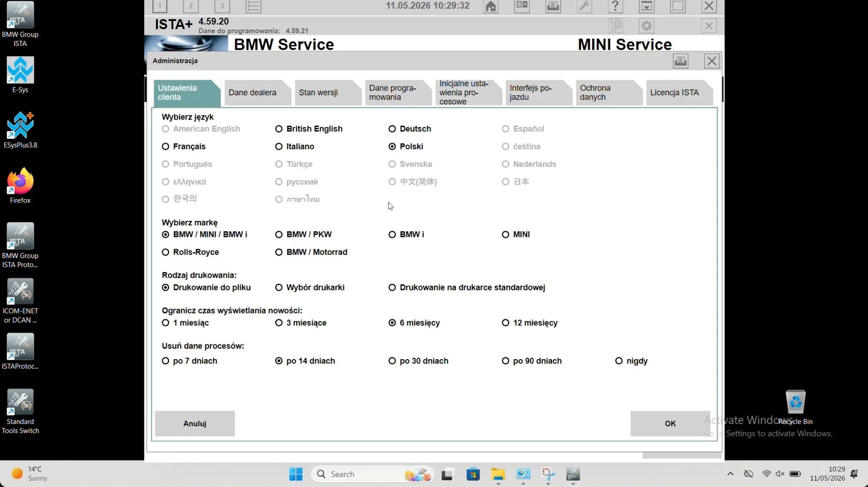Click the minimize-to-tray icon in ISTA toolbar
This screenshot has height=487, width=868.
(x=646, y=6)
